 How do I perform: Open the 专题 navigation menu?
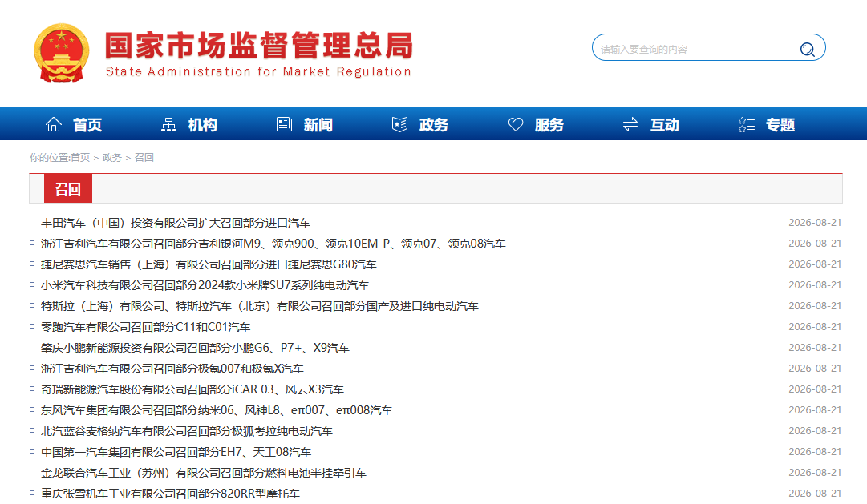(780, 125)
